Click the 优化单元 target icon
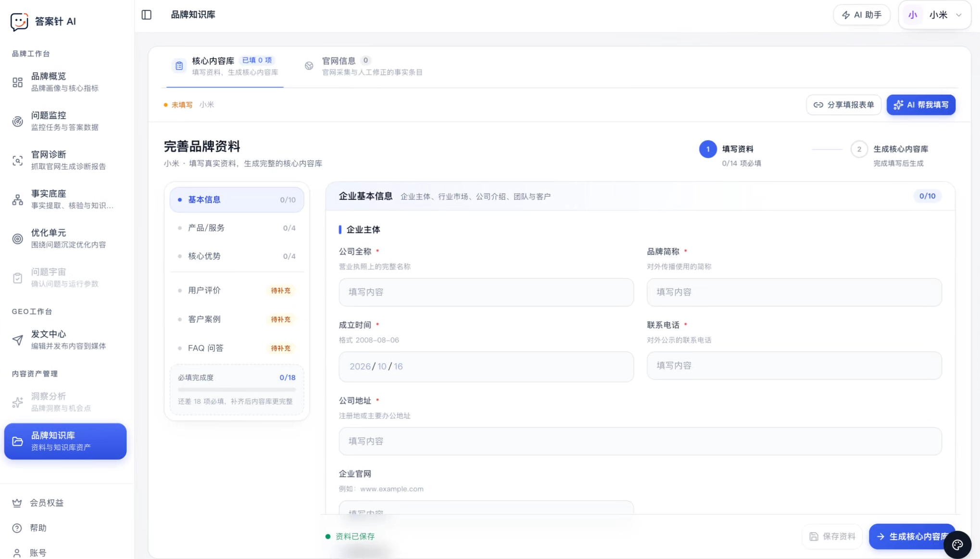Image resolution: width=980 pixels, height=559 pixels. coord(18,239)
